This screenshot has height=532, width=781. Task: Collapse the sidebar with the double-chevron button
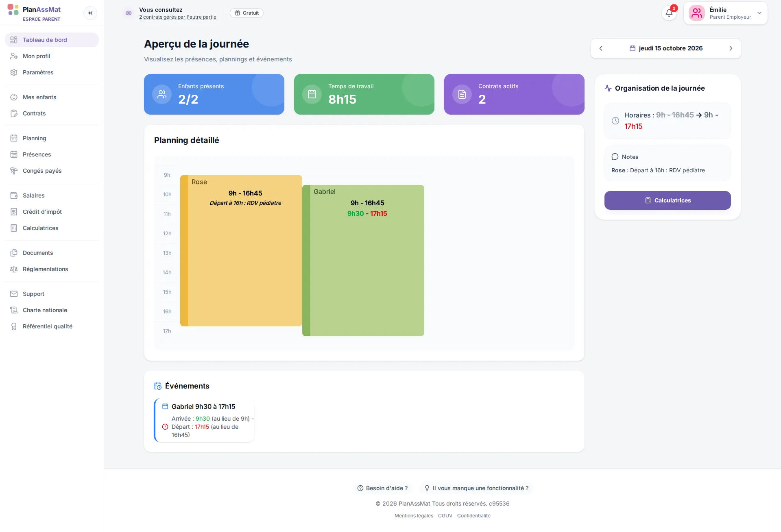pyautogui.click(x=90, y=13)
